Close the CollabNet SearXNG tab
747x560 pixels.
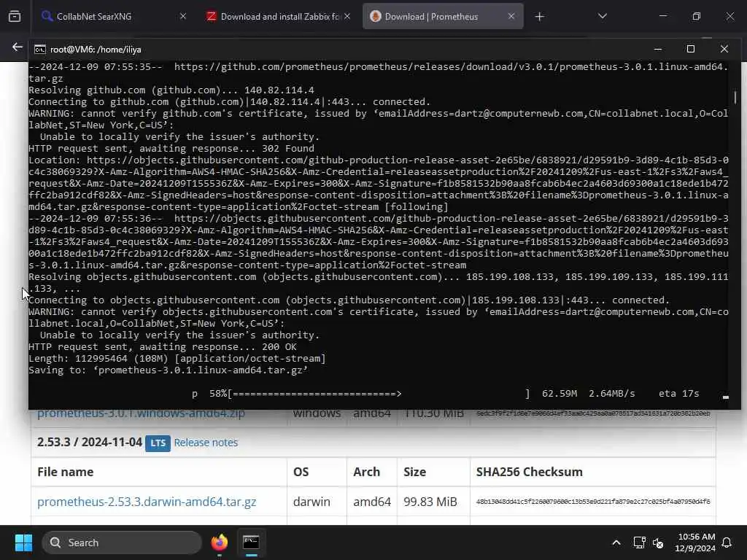point(183,16)
